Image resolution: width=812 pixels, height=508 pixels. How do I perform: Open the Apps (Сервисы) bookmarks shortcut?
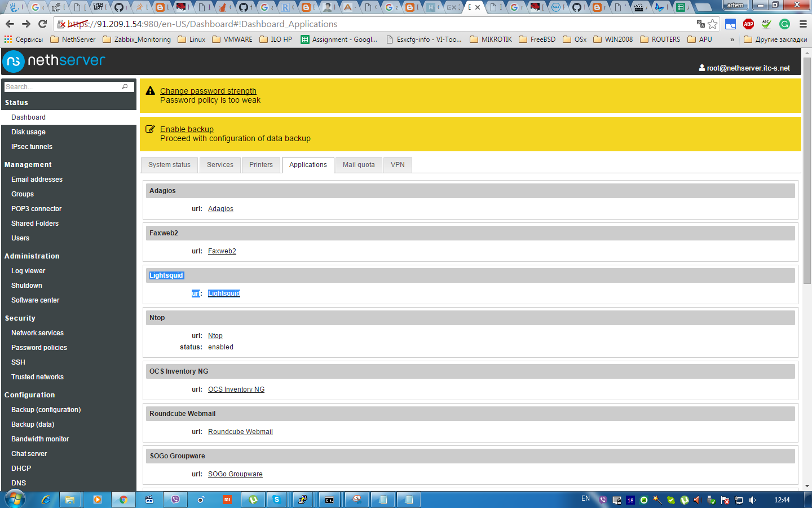pyautogui.click(x=23, y=40)
